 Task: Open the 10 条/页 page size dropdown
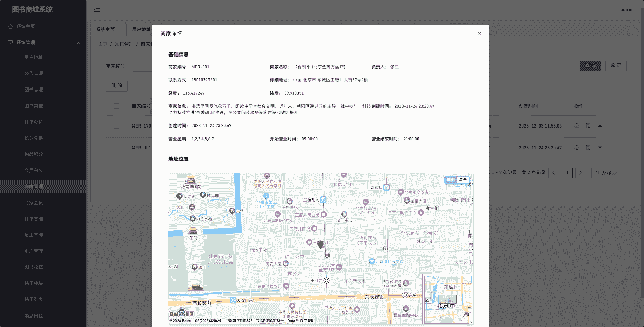[606, 173]
